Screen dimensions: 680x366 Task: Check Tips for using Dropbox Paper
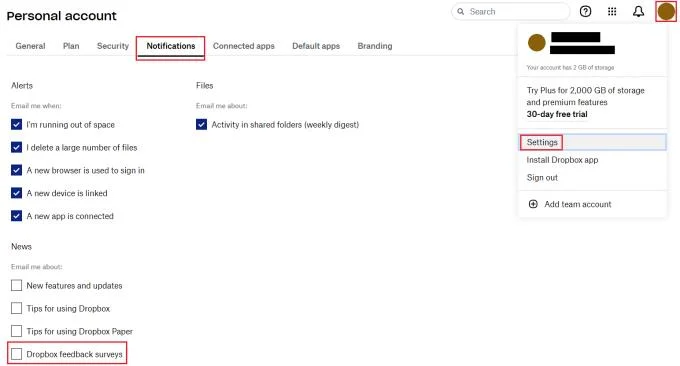pyautogui.click(x=16, y=331)
